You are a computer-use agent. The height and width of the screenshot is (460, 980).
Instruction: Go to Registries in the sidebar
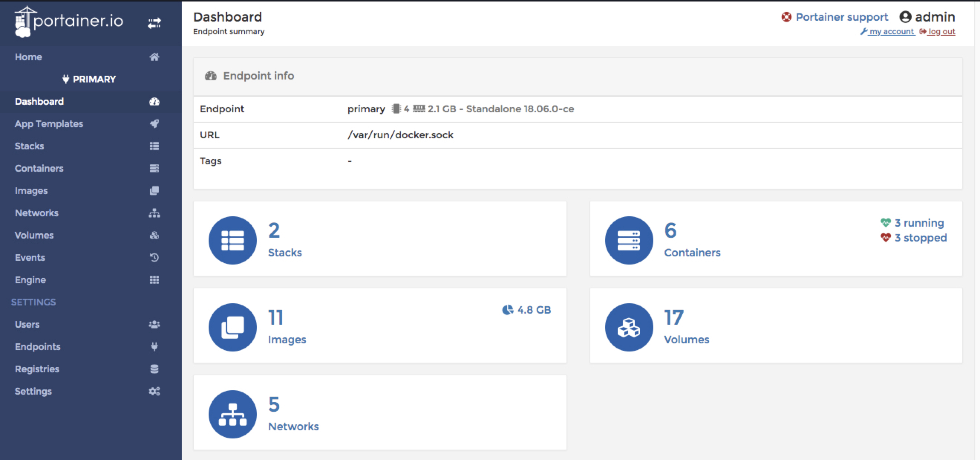click(37, 369)
